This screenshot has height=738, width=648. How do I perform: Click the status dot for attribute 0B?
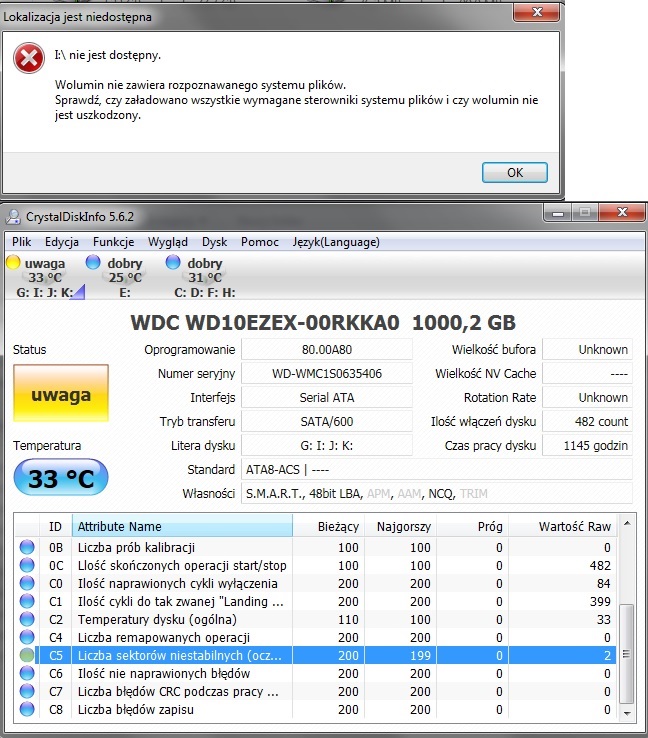(x=27, y=548)
